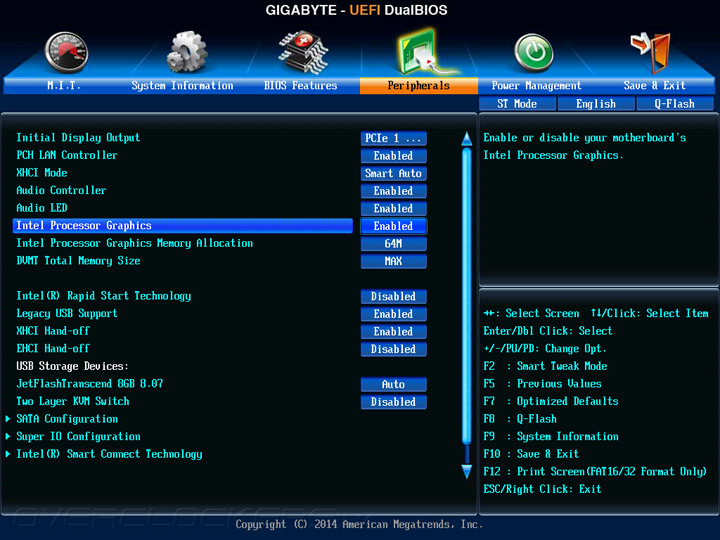Launch Q-Flash utility button

coord(675,104)
